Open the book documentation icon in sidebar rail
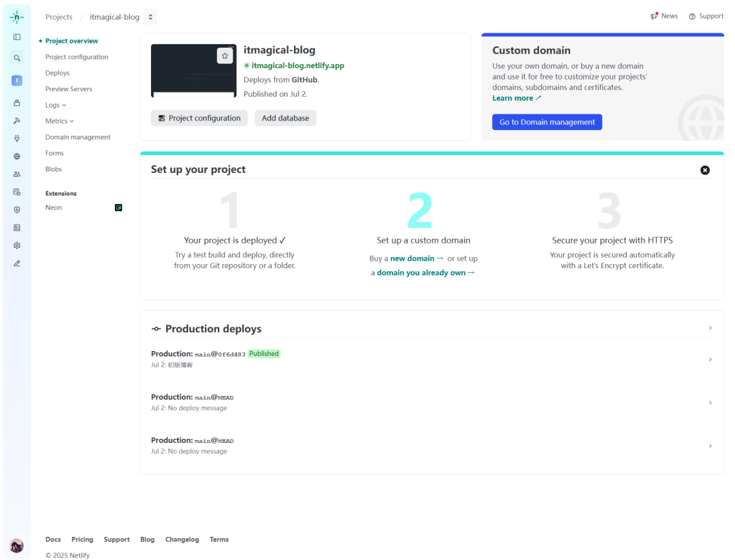Screen dimensions: 735x560 (x=16, y=227)
